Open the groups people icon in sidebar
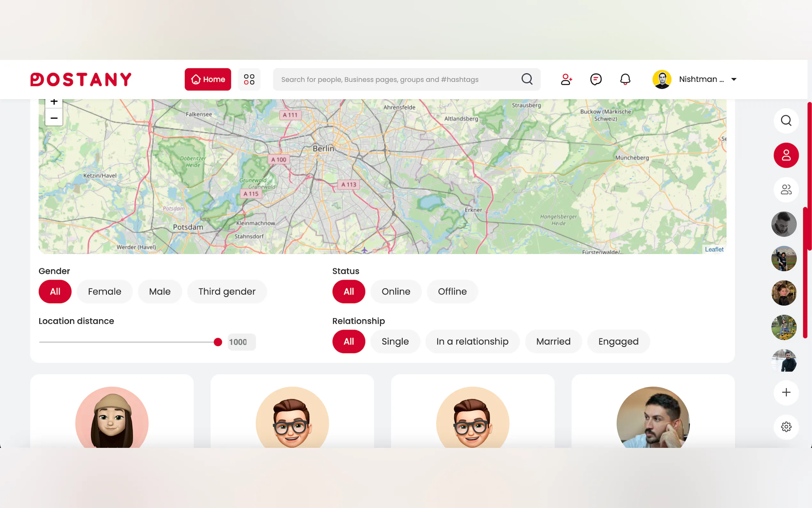 point(785,190)
